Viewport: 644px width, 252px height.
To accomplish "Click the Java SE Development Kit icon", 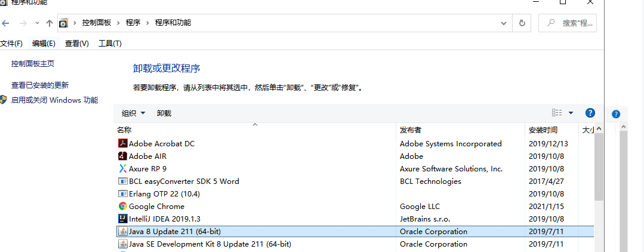I will tap(123, 244).
